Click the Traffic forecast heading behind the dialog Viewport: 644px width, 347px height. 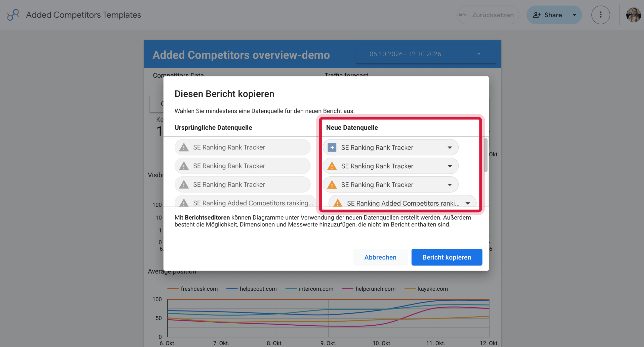[346, 74]
